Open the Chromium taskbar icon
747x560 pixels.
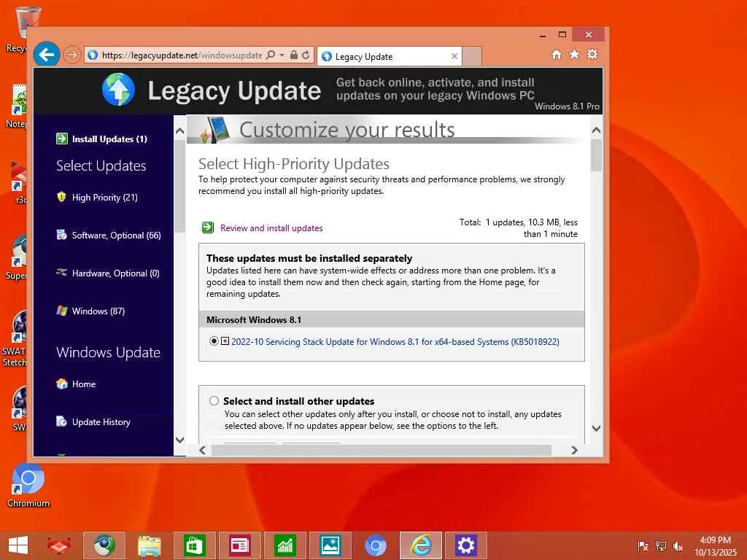[x=376, y=545]
